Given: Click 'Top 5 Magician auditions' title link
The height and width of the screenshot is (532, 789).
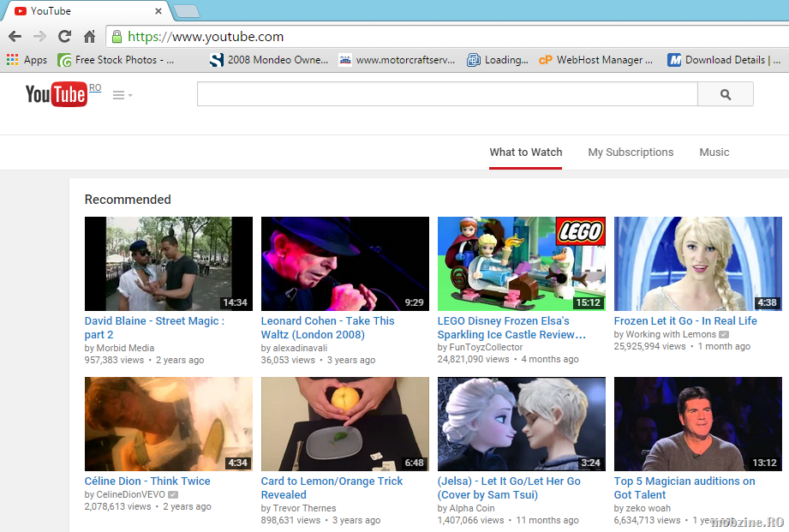Looking at the screenshot, I should pos(684,487).
